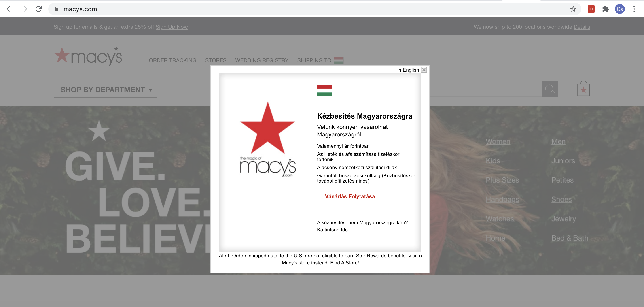Open the Find A Store! link

(345, 263)
